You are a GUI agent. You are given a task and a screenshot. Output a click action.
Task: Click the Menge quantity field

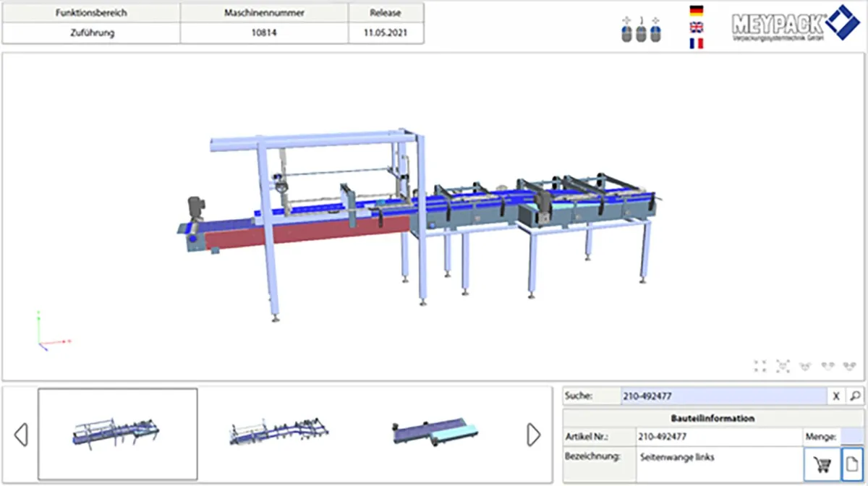tap(851, 436)
